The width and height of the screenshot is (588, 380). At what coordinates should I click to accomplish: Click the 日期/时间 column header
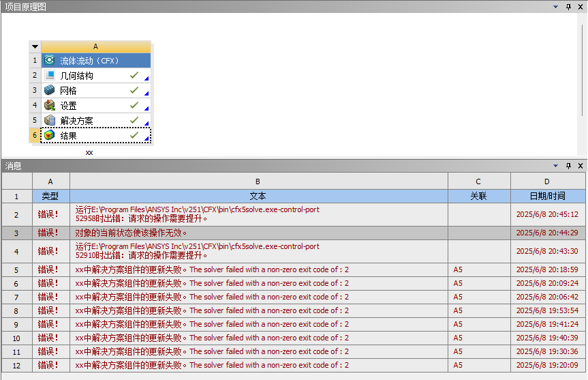[x=548, y=196]
